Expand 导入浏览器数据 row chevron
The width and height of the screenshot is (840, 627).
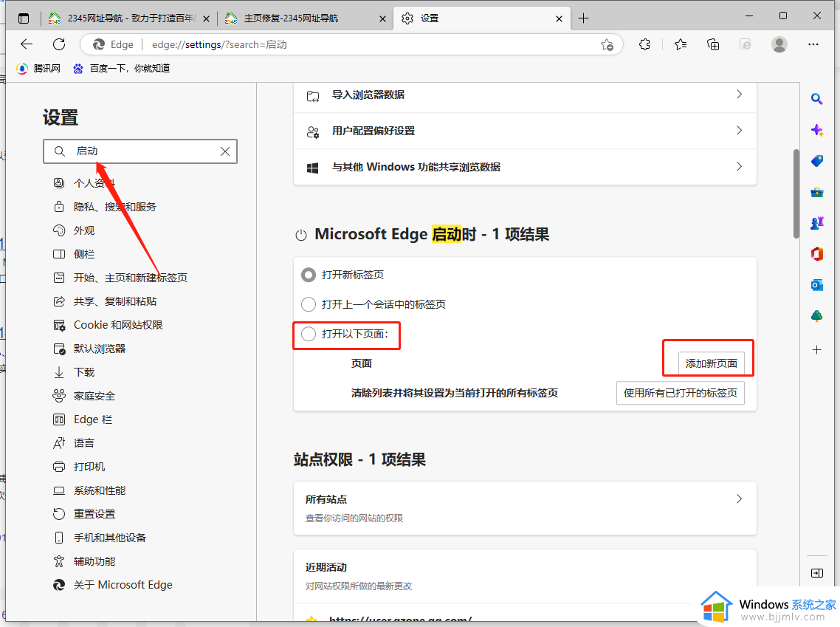click(740, 95)
